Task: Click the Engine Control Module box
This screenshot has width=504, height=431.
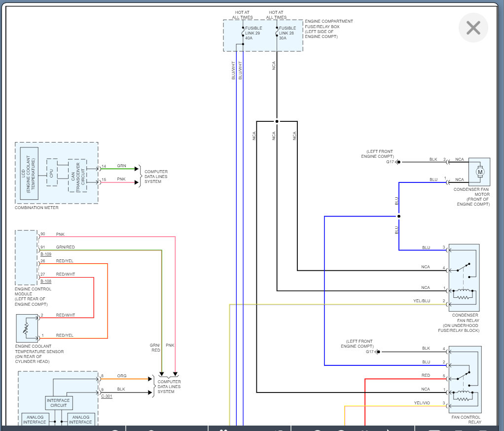Action: [x=26, y=257]
